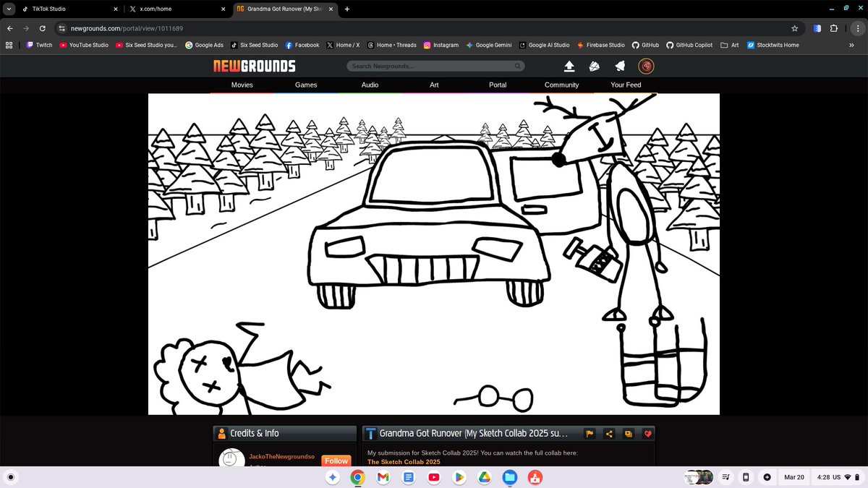Open The Sketch Collab 2025 link
The width and height of the screenshot is (868, 488).
tap(404, 462)
